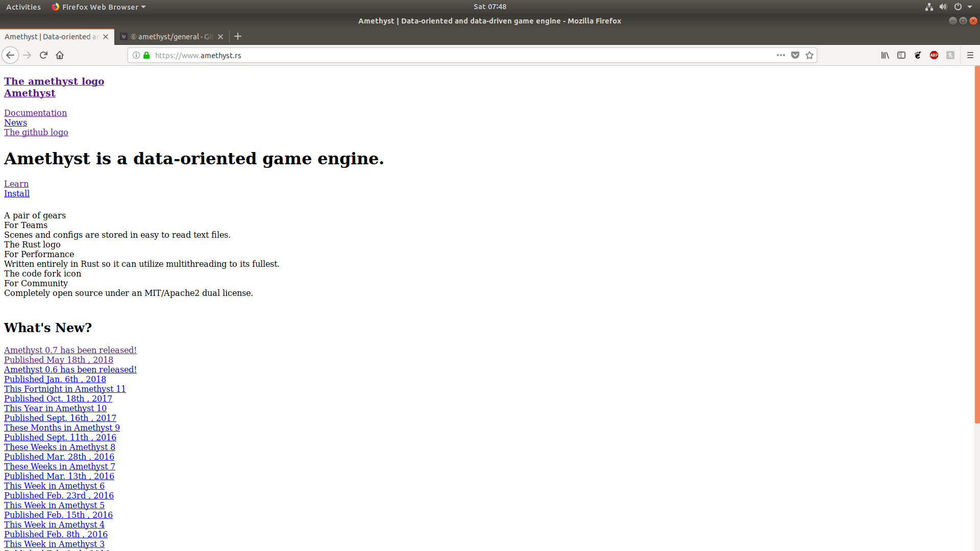
Task: Save page to Pocket
Action: click(795, 55)
